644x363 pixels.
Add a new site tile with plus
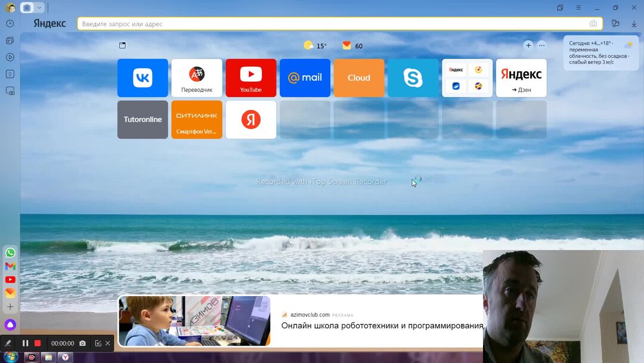pos(528,45)
